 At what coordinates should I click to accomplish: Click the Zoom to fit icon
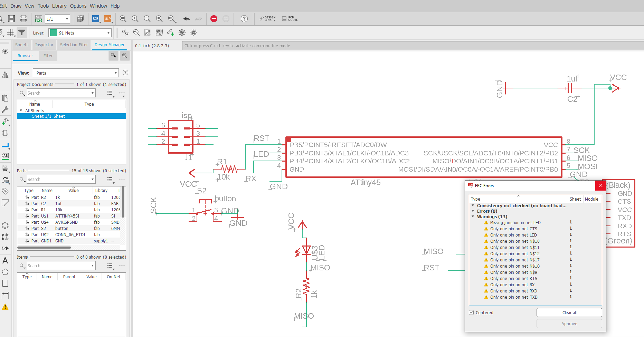(123, 19)
